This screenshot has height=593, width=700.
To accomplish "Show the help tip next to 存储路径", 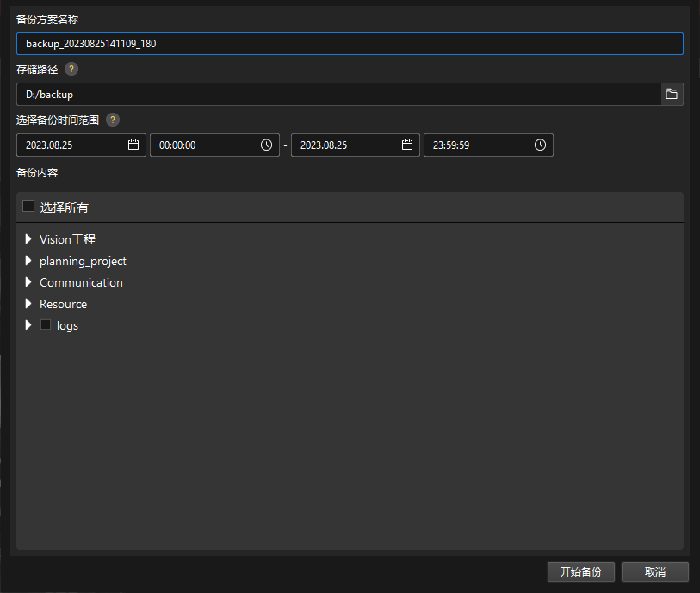I will 71,69.
